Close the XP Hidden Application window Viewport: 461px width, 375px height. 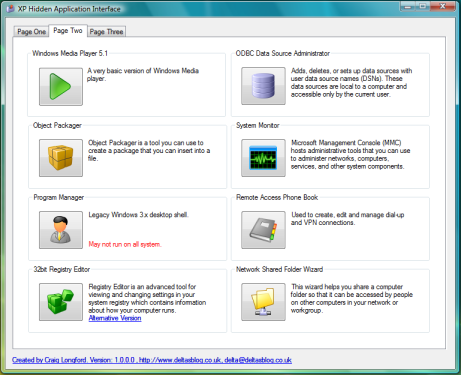443,6
